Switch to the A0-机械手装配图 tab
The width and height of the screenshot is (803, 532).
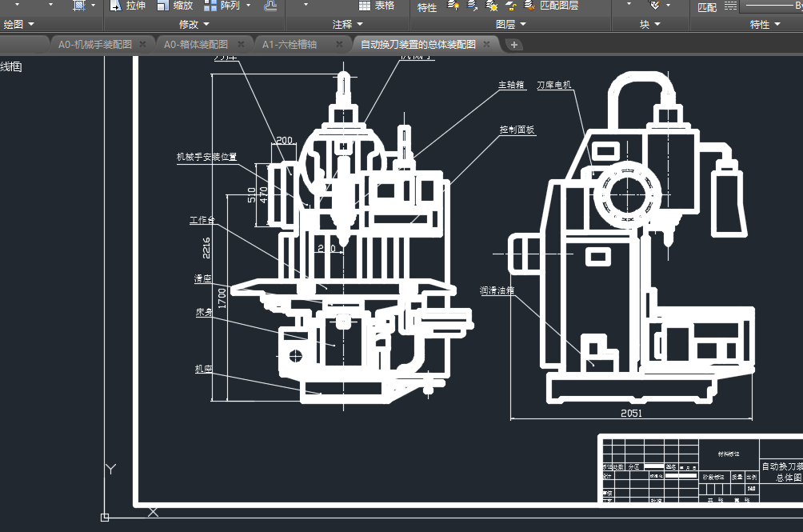coord(94,45)
